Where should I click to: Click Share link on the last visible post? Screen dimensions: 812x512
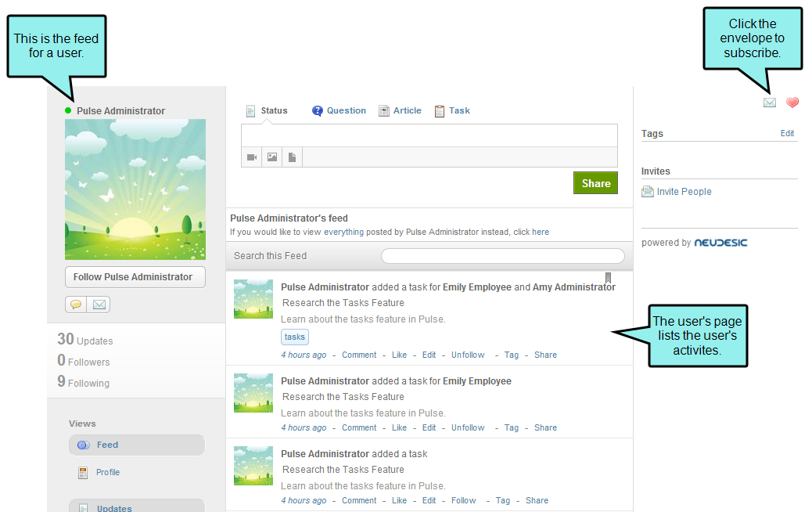pyautogui.click(x=537, y=500)
